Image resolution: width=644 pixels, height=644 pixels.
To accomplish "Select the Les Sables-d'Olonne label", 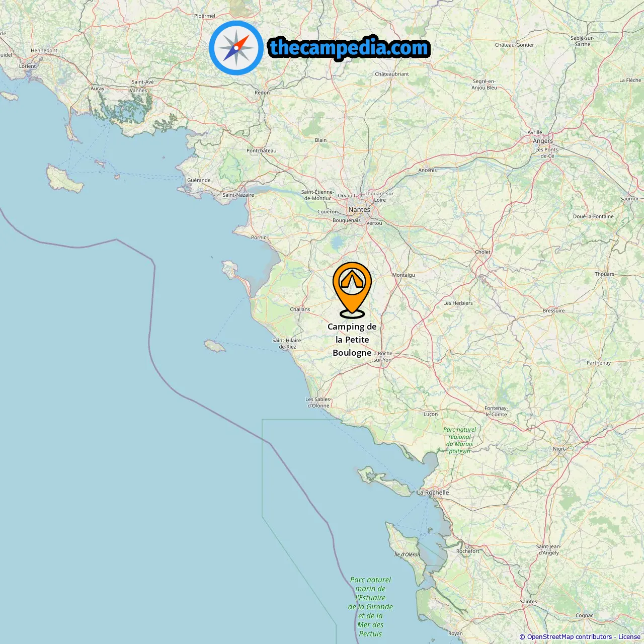I will [x=318, y=403].
